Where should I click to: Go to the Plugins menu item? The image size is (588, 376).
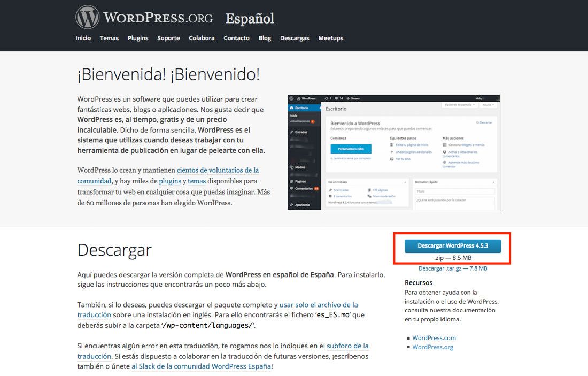[x=138, y=39]
